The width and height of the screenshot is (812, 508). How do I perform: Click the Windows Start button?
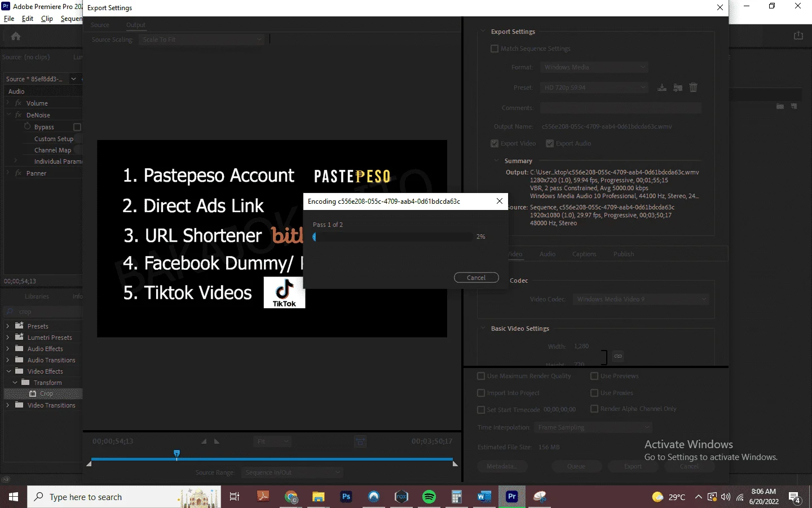14,497
